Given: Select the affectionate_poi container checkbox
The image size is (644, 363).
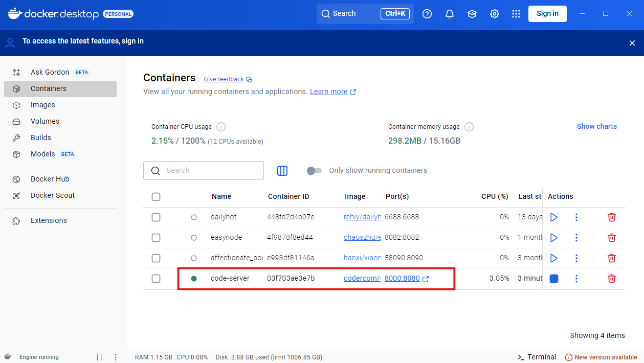Looking at the screenshot, I should pos(156,258).
